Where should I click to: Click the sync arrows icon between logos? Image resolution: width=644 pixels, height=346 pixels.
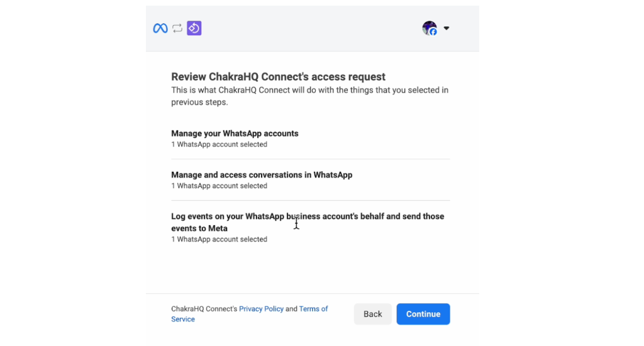[177, 28]
